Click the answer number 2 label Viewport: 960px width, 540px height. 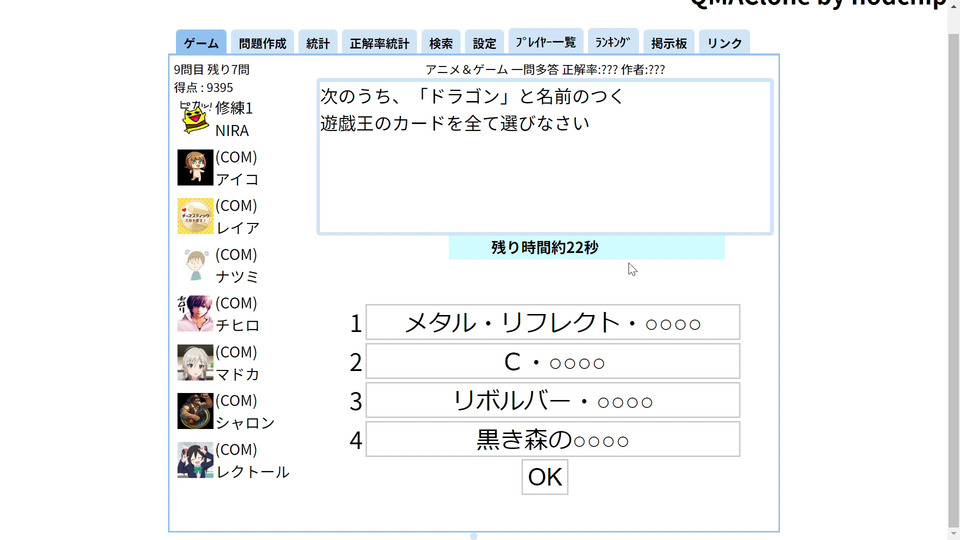point(356,363)
